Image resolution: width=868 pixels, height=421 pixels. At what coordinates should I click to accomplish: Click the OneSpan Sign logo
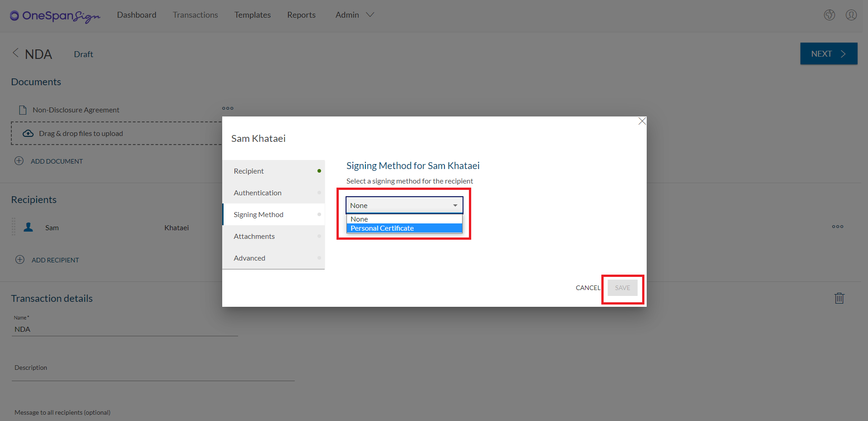[x=55, y=16]
